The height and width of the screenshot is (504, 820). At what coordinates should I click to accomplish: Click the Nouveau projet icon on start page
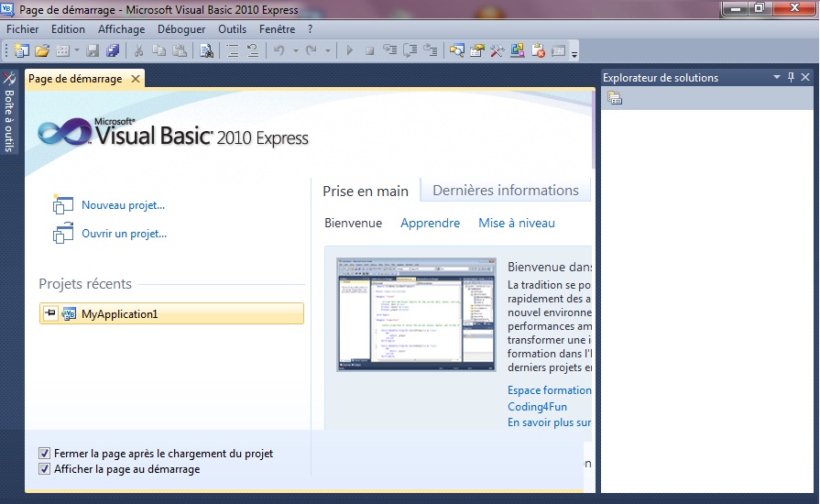pyautogui.click(x=62, y=204)
